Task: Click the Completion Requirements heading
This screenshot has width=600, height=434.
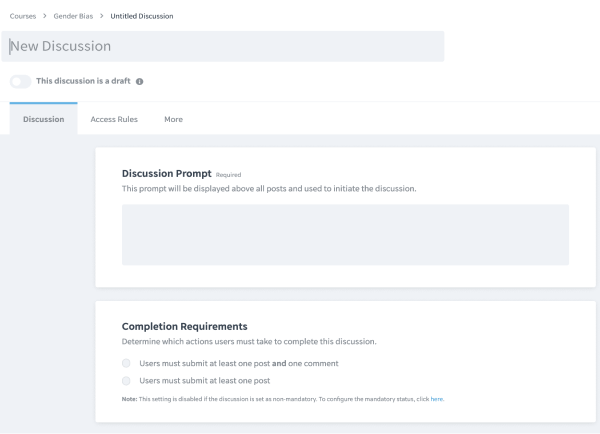Action: coord(184,326)
